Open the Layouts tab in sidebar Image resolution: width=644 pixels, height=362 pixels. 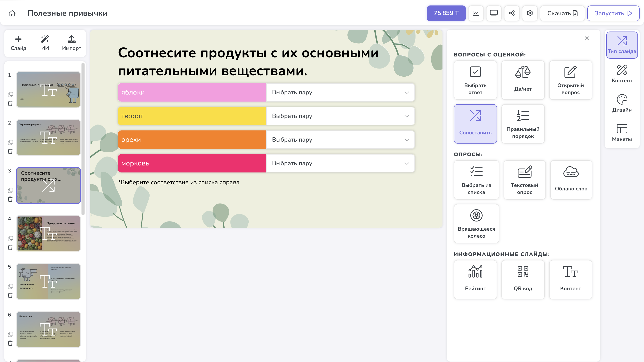tap(622, 132)
